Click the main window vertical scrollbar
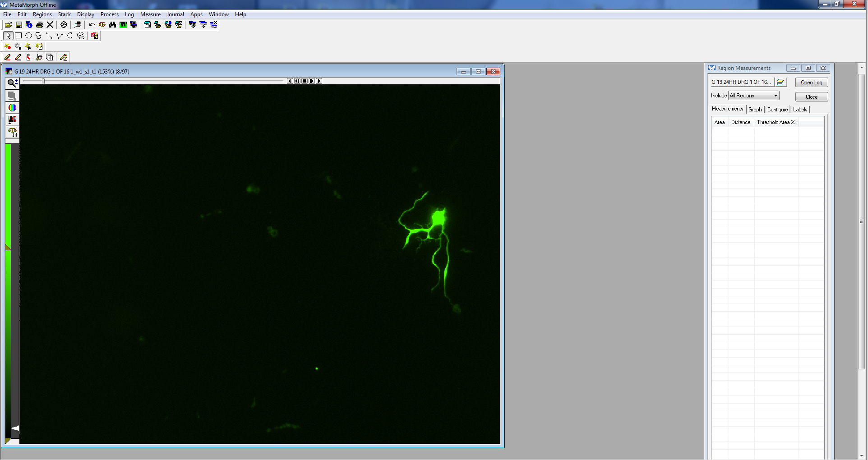 pos(861,221)
